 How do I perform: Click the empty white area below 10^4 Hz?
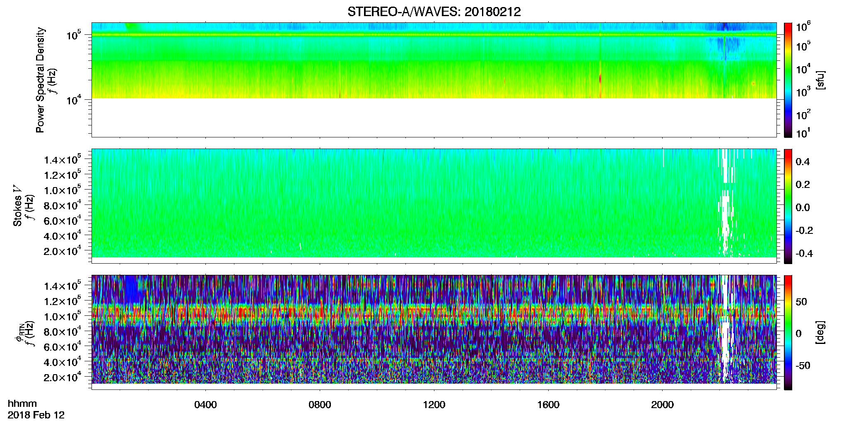[434, 117]
